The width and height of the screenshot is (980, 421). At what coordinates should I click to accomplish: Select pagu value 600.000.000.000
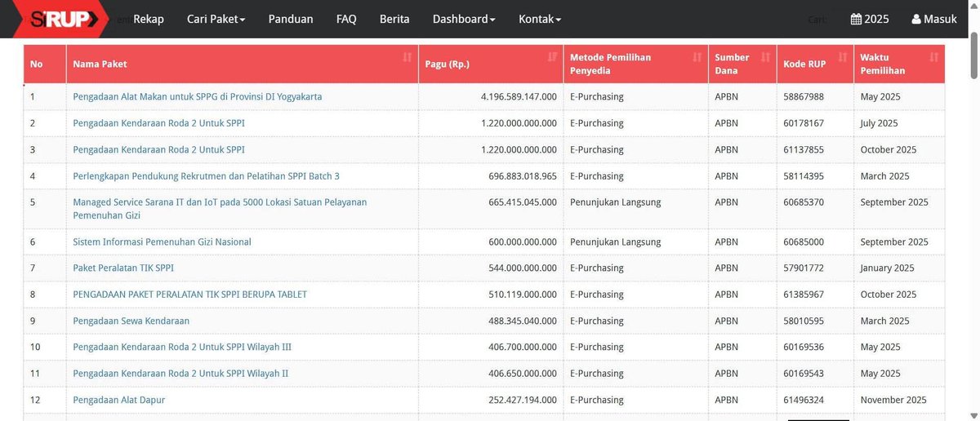pos(523,242)
